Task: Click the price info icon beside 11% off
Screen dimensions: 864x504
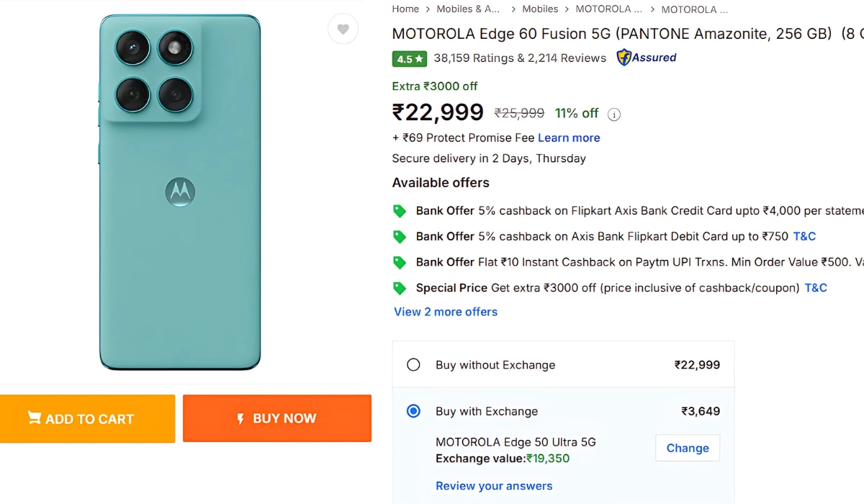Action: (614, 114)
